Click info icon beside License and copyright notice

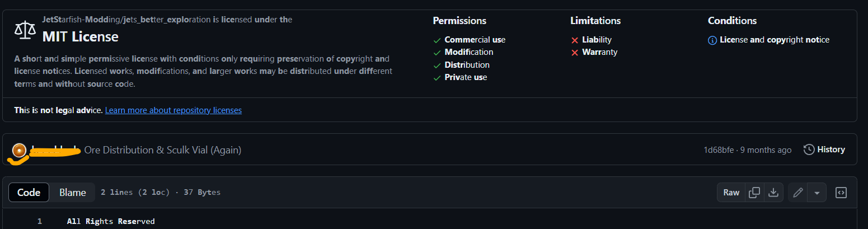tap(712, 40)
